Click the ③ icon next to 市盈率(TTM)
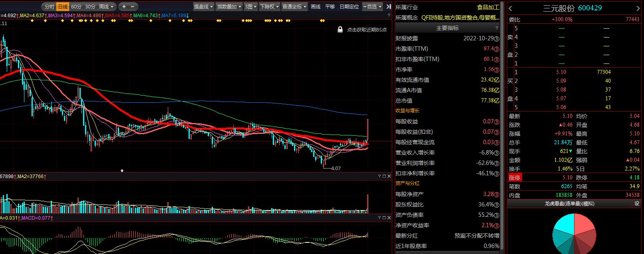 pyautogui.click(x=497, y=49)
